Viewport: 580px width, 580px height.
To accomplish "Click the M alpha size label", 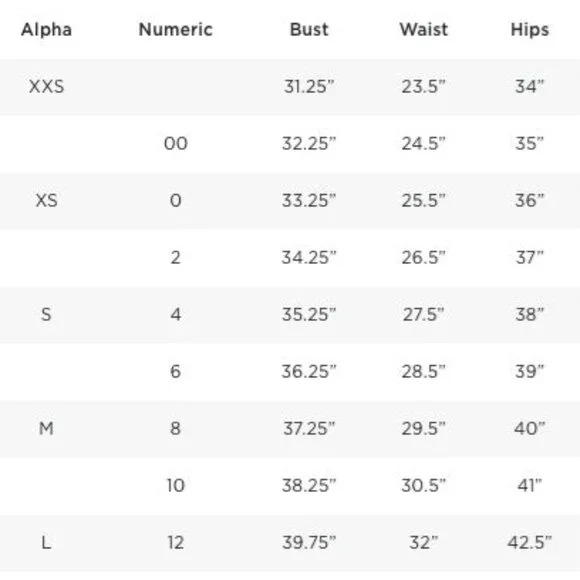I will click(46, 428).
